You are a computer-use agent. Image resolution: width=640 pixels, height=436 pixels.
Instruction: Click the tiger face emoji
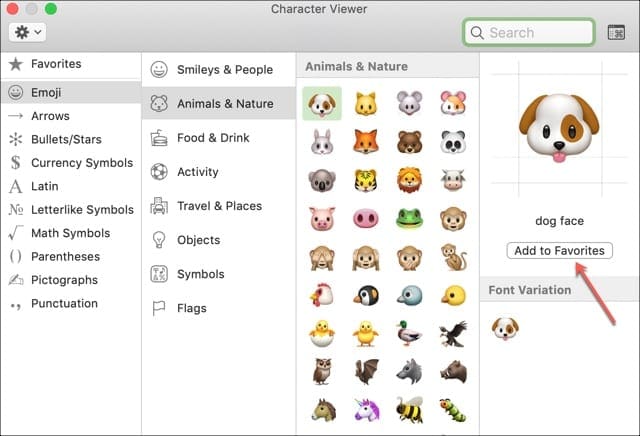pyautogui.click(x=366, y=180)
